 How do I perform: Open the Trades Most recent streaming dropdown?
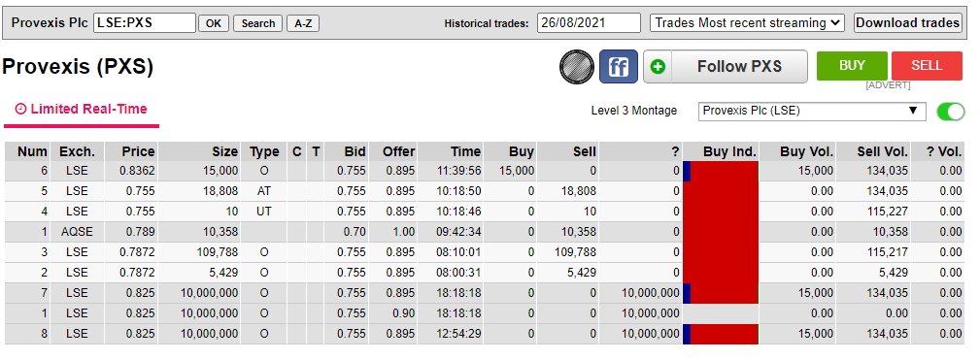[747, 23]
